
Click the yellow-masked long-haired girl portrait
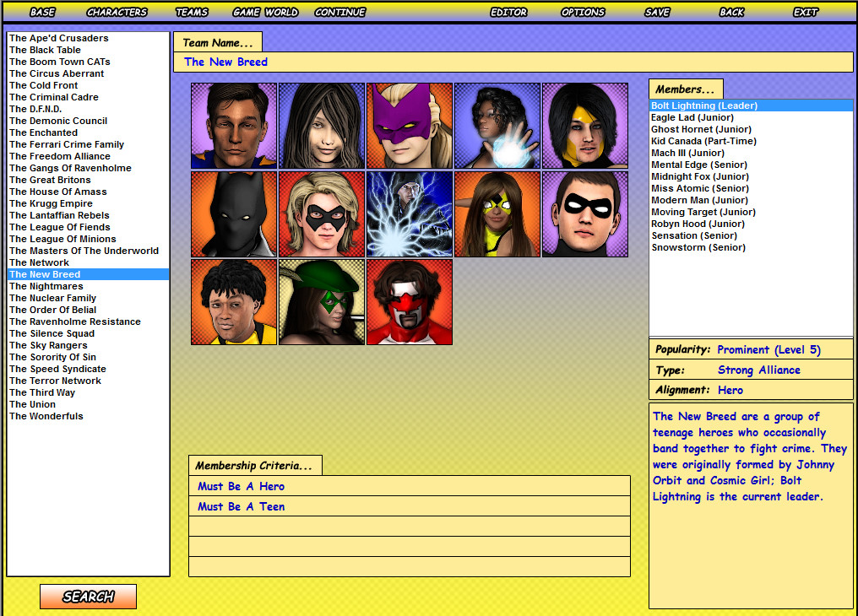click(497, 213)
